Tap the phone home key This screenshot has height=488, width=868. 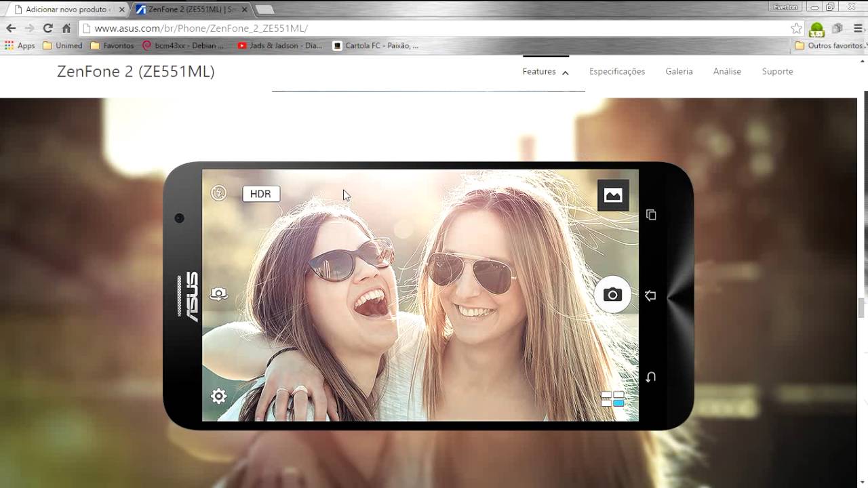650,296
